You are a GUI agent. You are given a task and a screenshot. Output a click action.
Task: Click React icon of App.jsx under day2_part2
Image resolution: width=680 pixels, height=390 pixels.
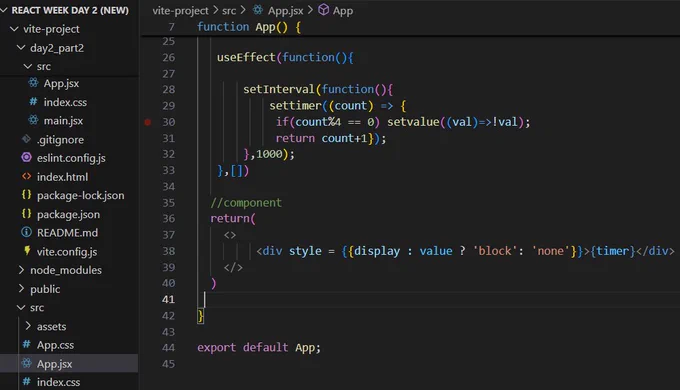[33, 82]
